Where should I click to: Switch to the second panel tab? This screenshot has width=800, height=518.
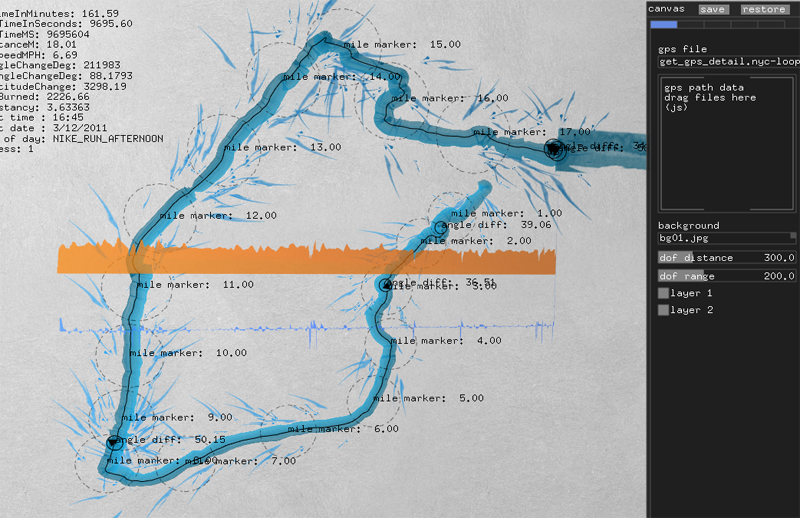[691, 24]
